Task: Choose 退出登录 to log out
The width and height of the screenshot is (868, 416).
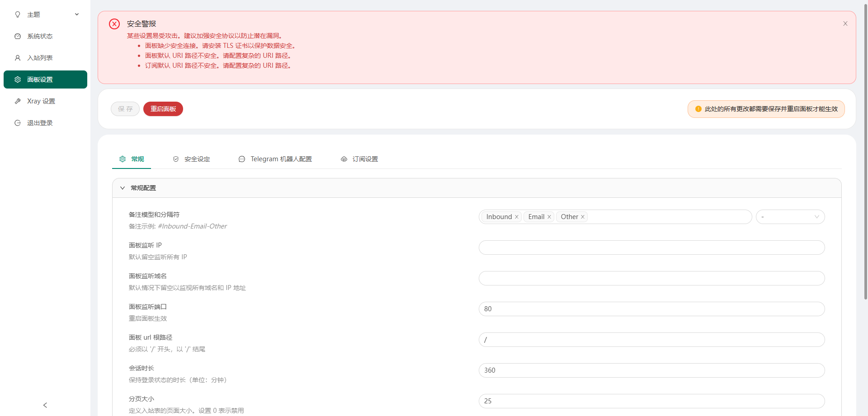Action: click(45, 123)
